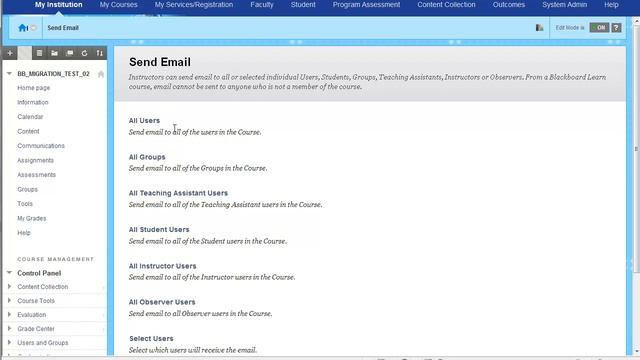This screenshot has width=640, height=360.
Task: Open the Help tab in top navigation
Action: (611, 5)
